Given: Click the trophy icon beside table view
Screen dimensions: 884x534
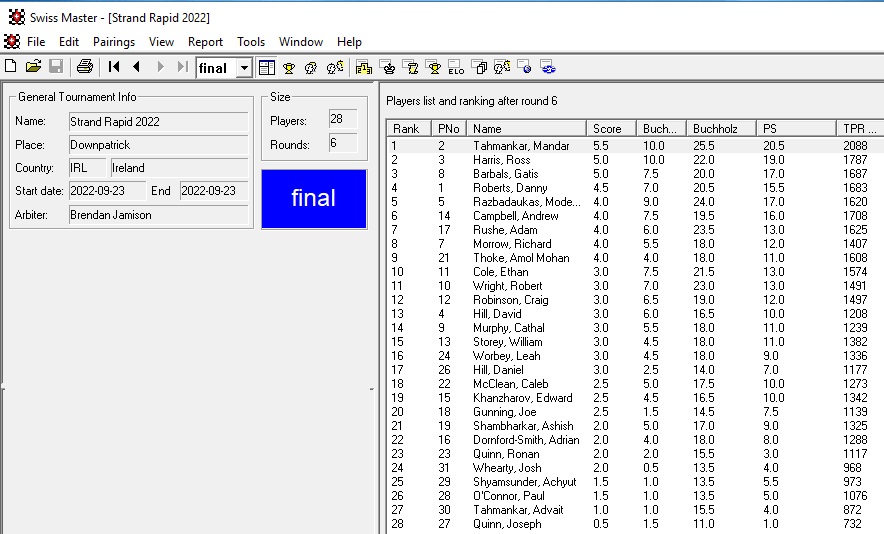Looking at the screenshot, I should tap(288, 67).
